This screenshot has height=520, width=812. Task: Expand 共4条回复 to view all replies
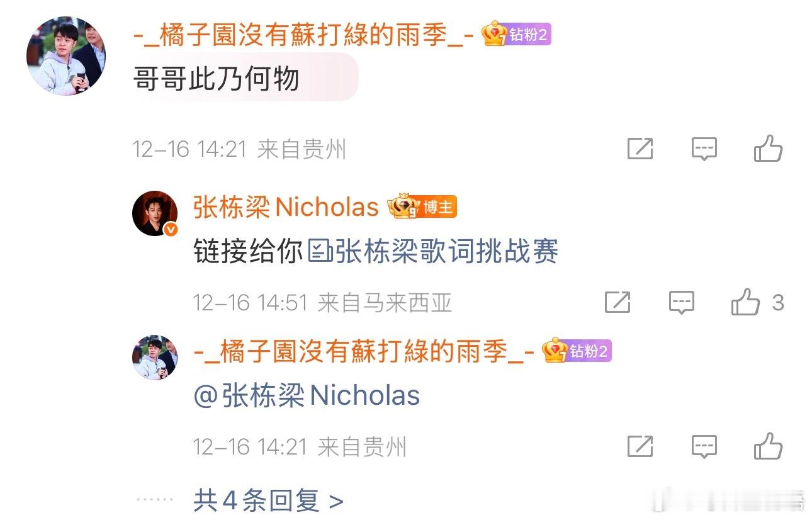coord(268,501)
